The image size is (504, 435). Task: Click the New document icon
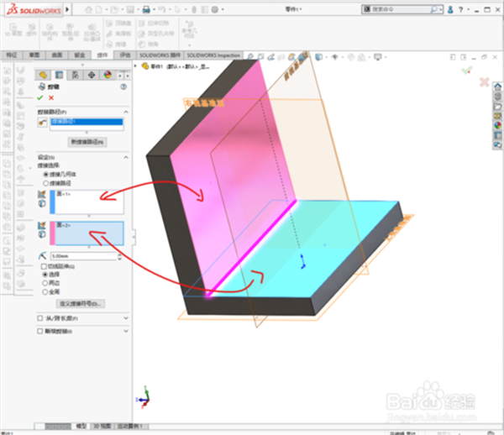click(99, 9)
